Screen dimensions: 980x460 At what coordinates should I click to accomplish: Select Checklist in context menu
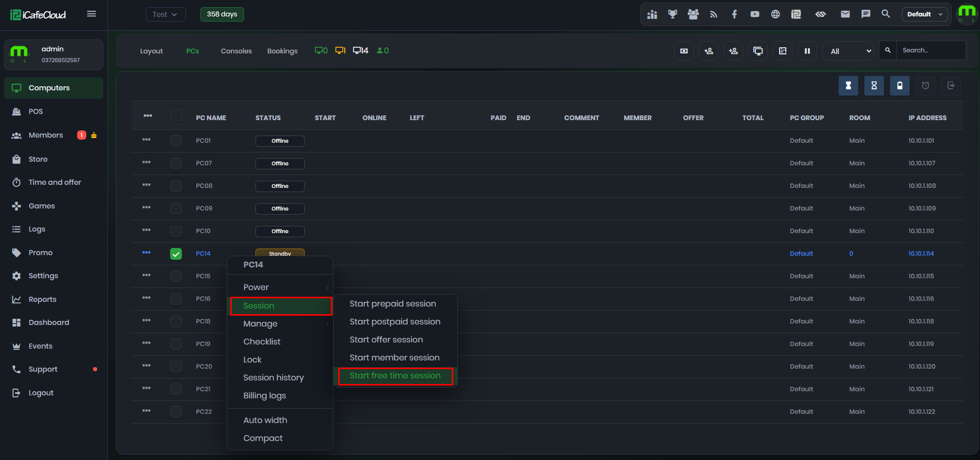point(280,342)
